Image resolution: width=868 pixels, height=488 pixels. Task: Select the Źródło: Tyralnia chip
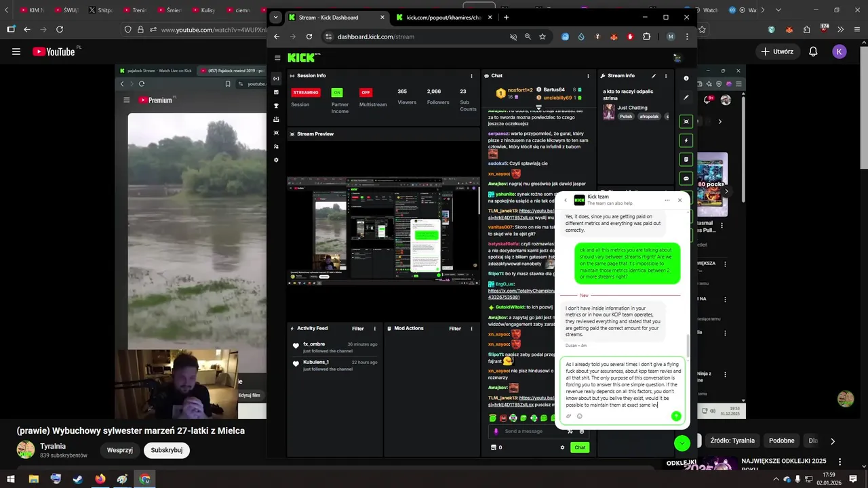click(732, 441)
